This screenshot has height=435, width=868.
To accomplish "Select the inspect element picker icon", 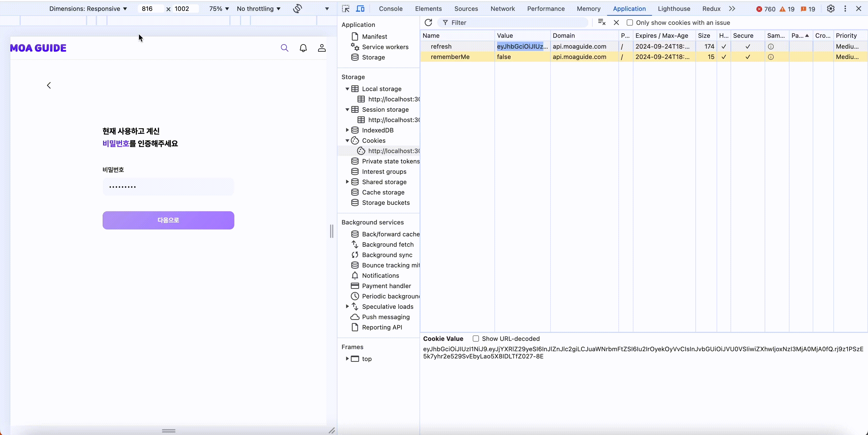I will click(x=346, y=9).
